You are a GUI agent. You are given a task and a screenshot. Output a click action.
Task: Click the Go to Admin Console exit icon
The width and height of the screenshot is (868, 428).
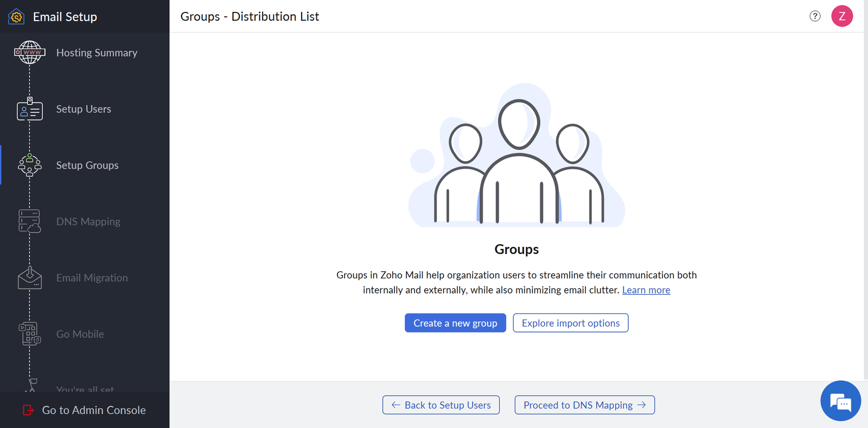pyautogui.click(x=28, y=410)
